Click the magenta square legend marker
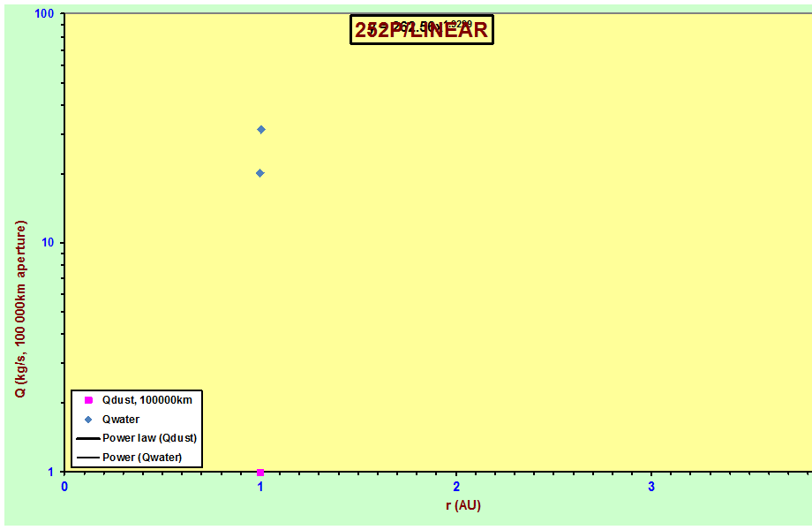This screenshot has width=812, height=530. (x=88, y=400)
